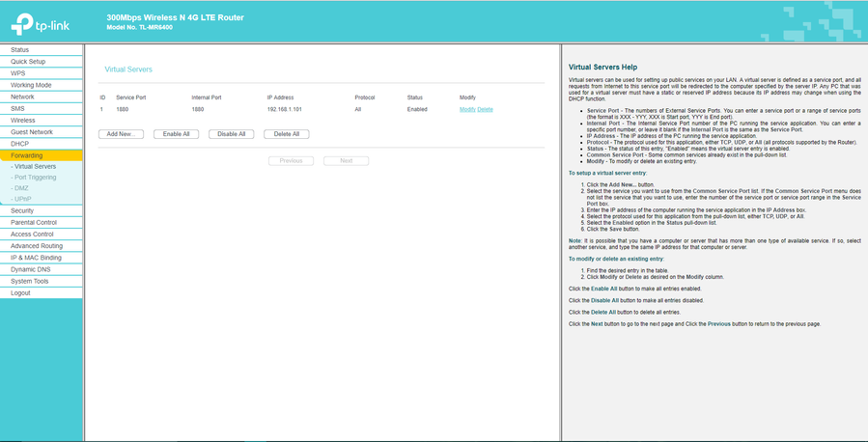Click the Previous page button
The width and height of the screenshot is (868, 442).
(x=291, y=161)
